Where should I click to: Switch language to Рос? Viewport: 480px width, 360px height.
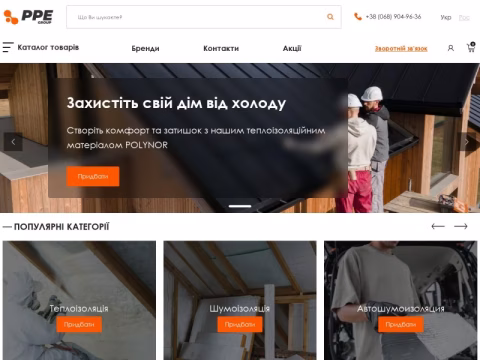tap(464, 17)
